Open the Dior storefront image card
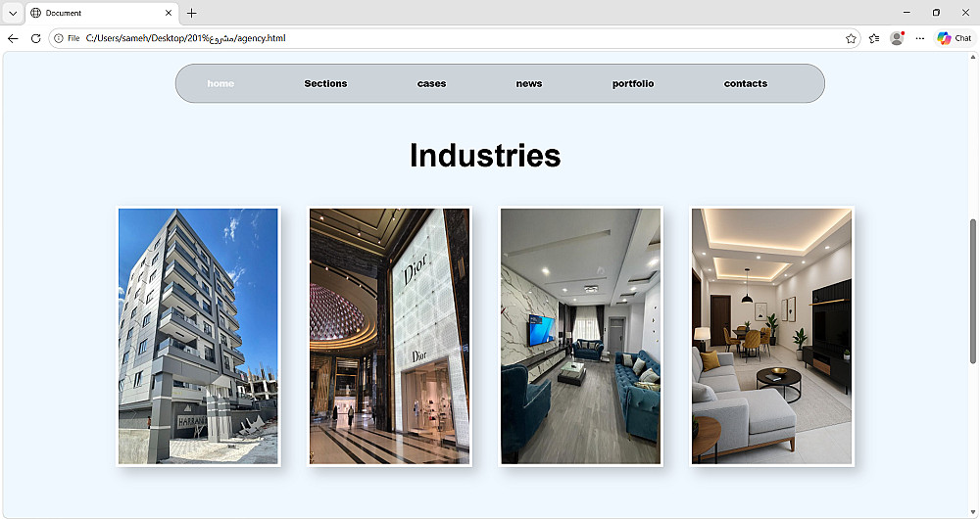 click(389, 336)
